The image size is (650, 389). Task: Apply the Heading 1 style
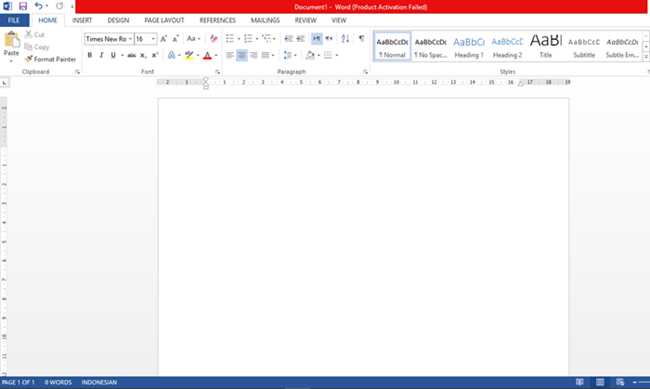point(469,47)
